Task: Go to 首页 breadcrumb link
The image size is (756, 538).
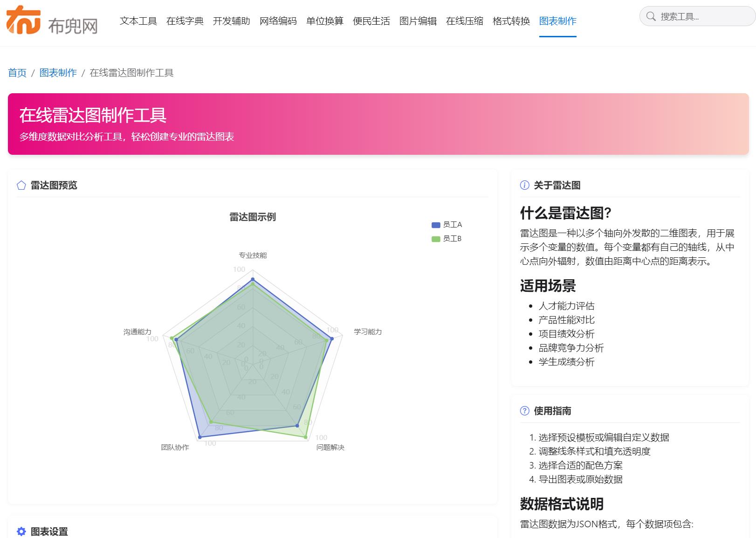Action: click(x=17, y=73)
